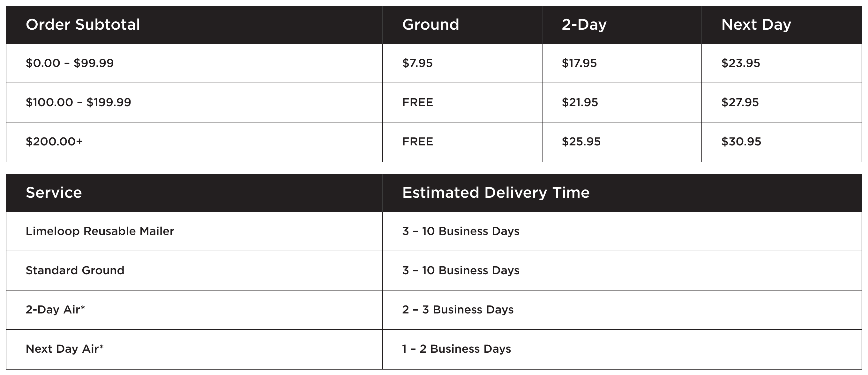Click the 1 – 2 Business Days cell
The image size is (868, 375).
456,349
